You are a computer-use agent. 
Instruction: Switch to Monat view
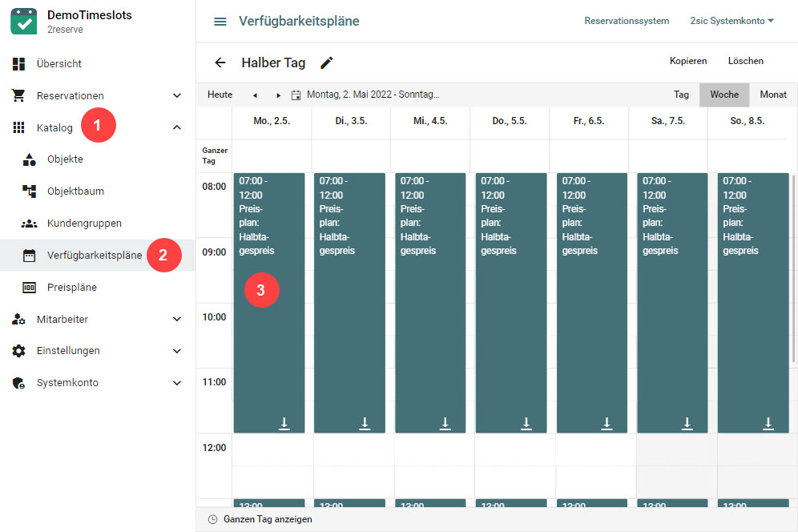pyautogui.click(x=773, y=95)
